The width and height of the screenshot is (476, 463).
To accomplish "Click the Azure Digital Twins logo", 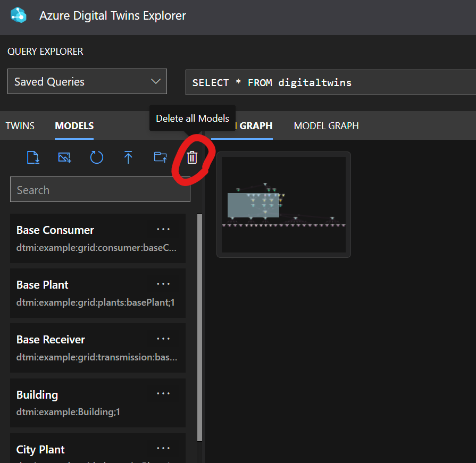I will tap(19, 15).
